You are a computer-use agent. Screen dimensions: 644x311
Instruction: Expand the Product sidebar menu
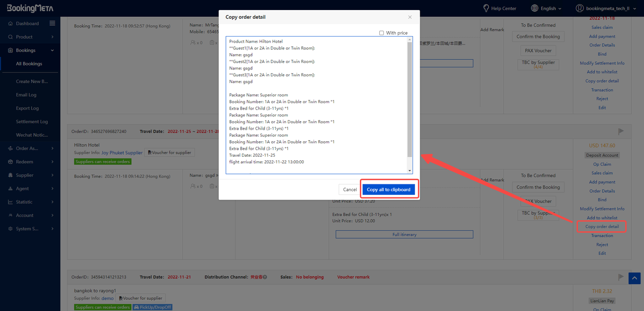52,37
